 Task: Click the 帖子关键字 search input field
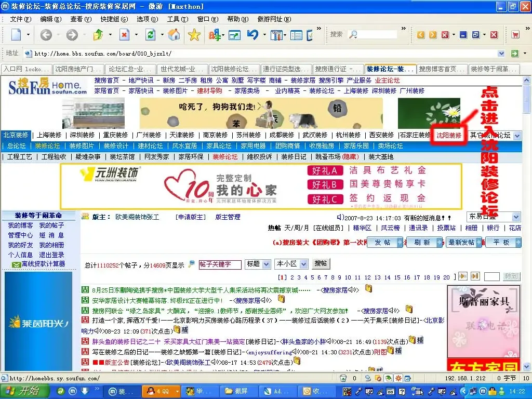220,264
